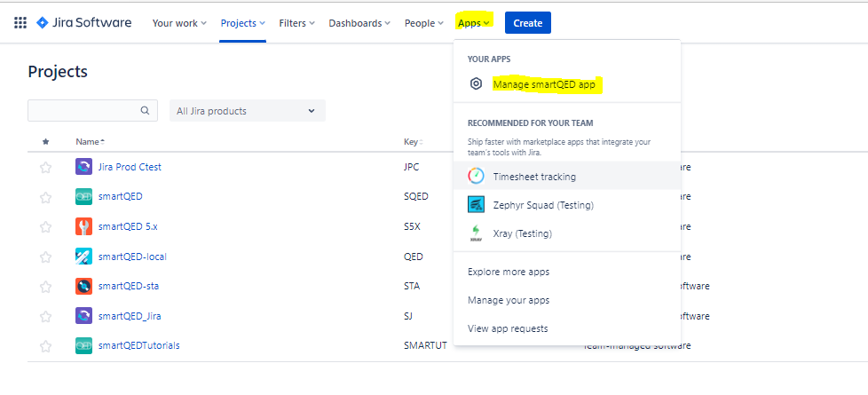
Task: Click the projects search input field
Action: pos(92,110)
